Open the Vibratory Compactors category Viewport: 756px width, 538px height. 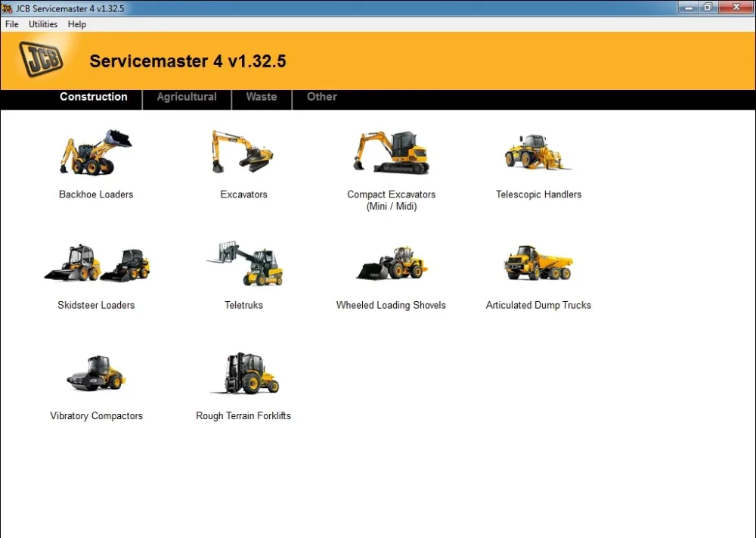click(x=96, y=372)
